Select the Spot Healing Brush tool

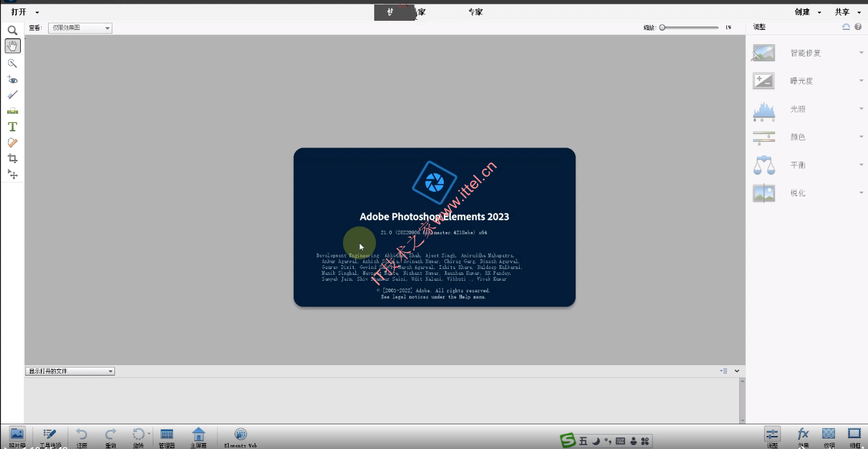click(x=12, y=142)
